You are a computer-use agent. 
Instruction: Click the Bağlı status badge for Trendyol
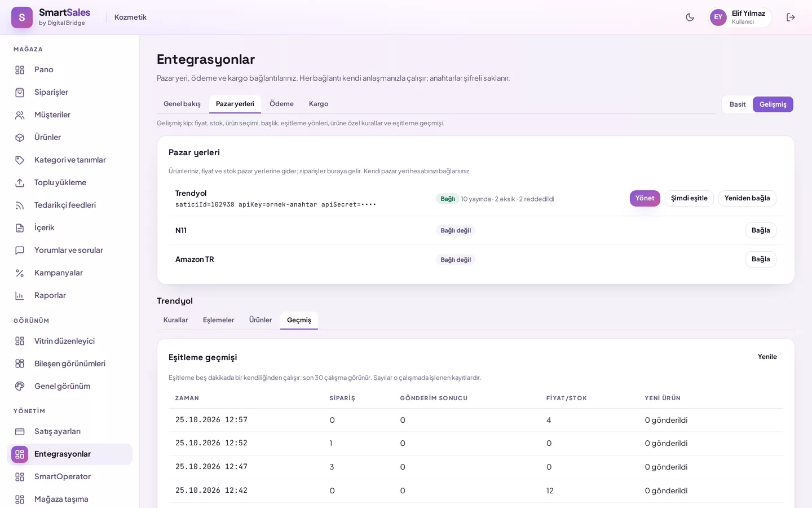[448, 199]
